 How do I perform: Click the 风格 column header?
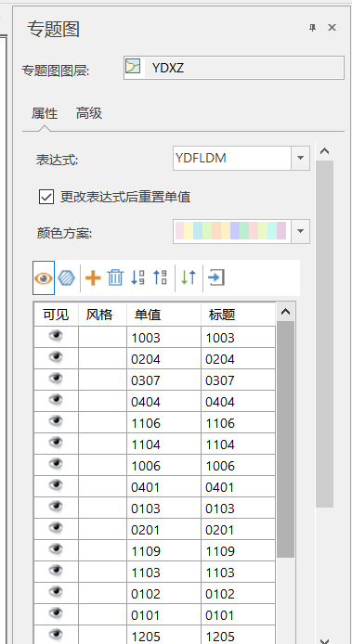point(102,315)
